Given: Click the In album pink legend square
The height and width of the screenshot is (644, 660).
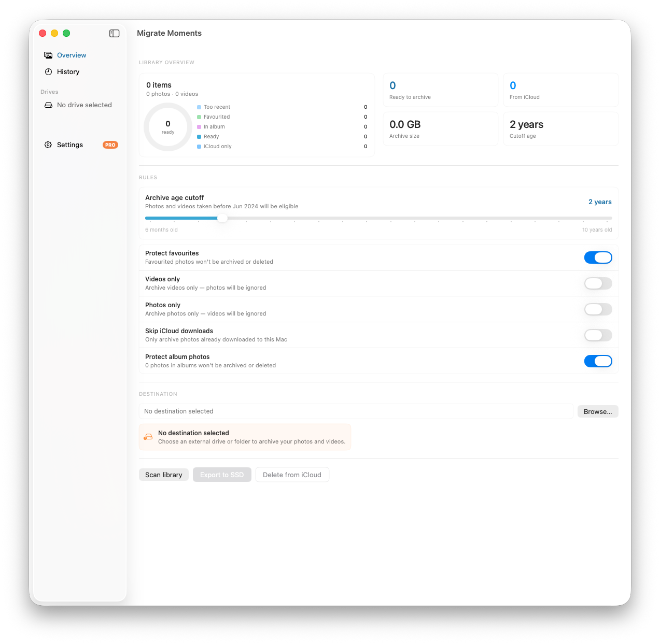Looking at the screenshot, I should tap(199, 127).
